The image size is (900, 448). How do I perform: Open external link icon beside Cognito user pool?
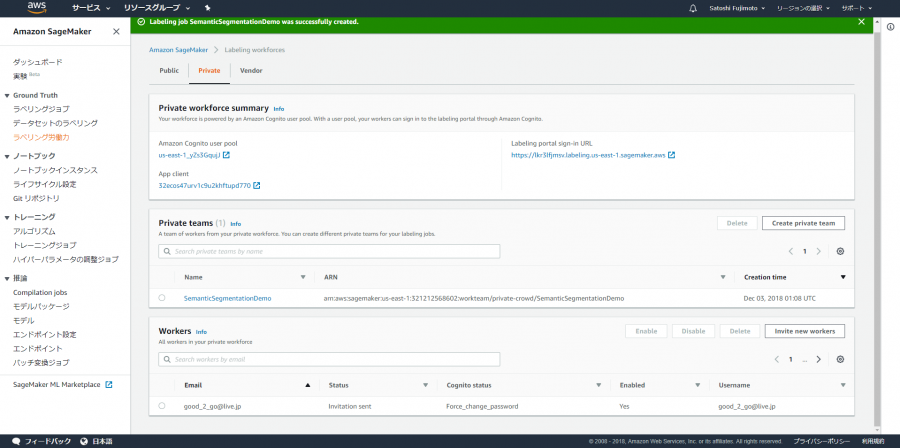pyautogui.click(x=226, y=155)
